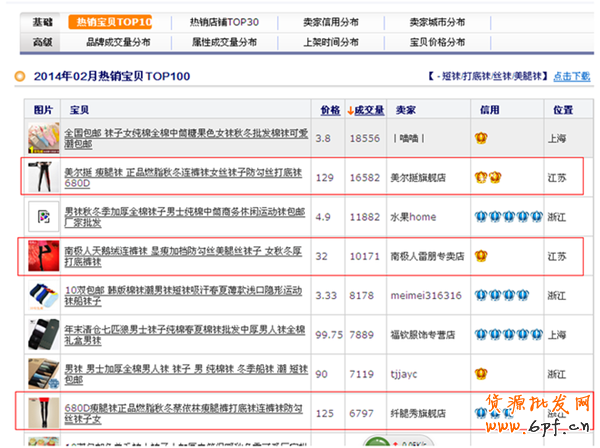Click the orange bullet icon beside 2014年02月 title

coord(22,76)
